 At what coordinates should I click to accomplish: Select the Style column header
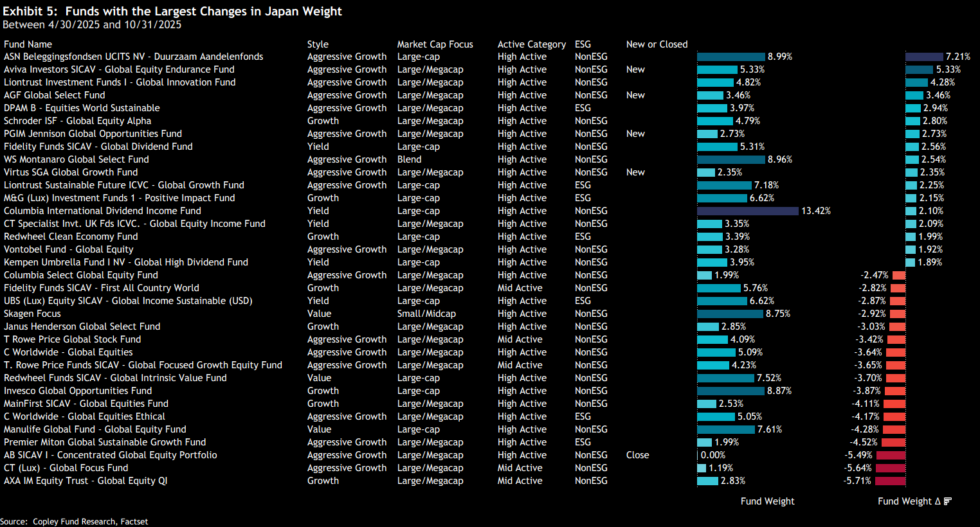(x=318, y=44)
